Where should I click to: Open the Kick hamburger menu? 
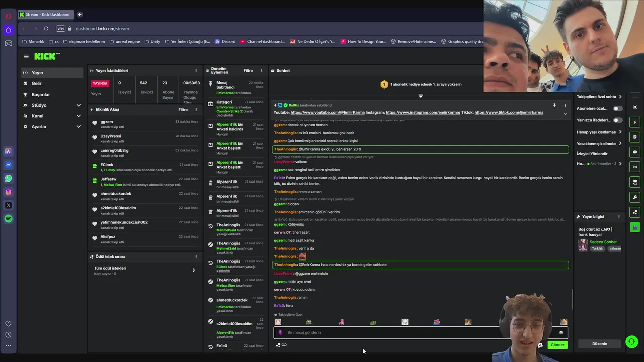point(26,56)
